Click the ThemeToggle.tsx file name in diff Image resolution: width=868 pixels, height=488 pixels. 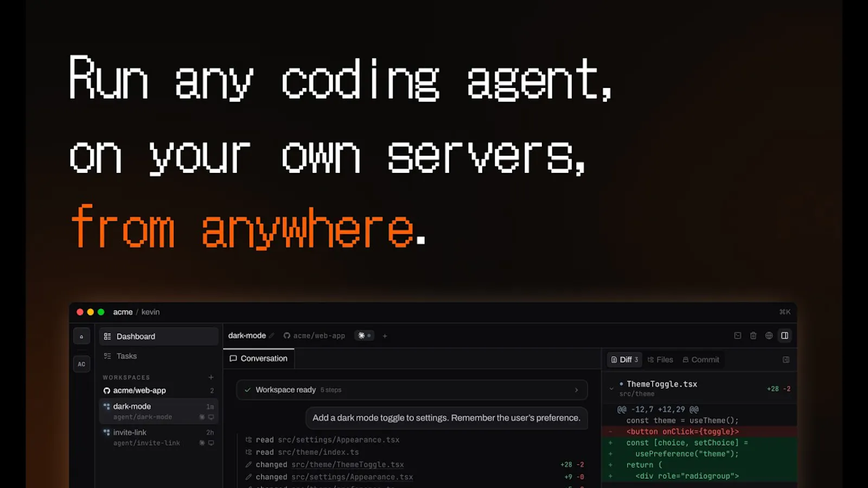(x=662, y=384)
